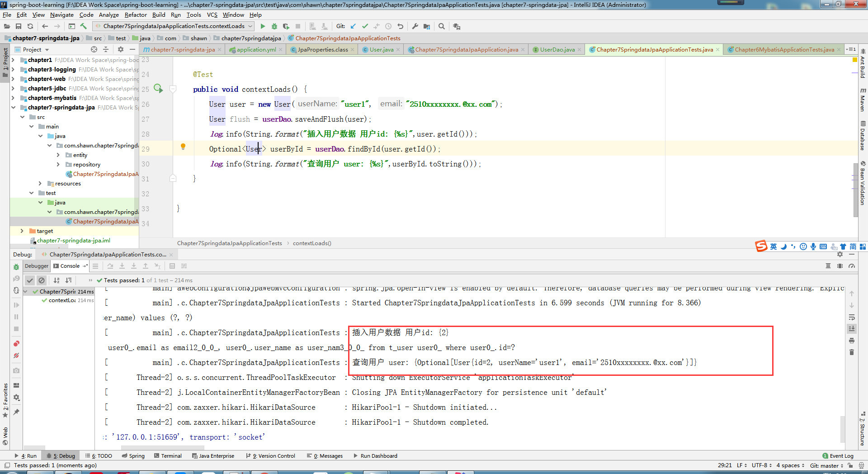Viewport: 868px width, 474px height.
Task: Open the Terminal tool window
Action: pos(168,456)
